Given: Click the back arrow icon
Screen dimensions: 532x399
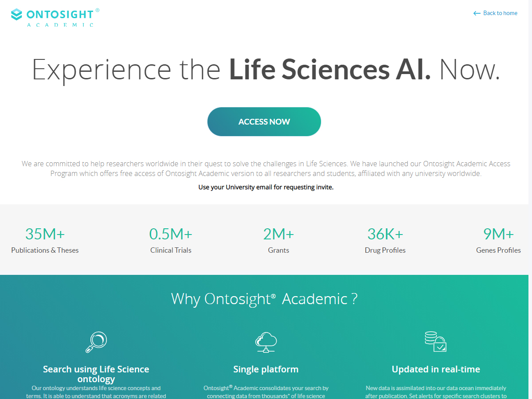Looking at the screenshot, I should click(477, 13).
